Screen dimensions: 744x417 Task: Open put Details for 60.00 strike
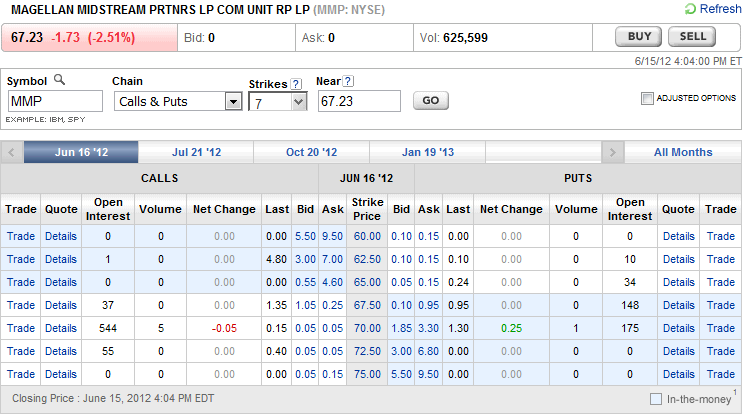coord(679,236)
